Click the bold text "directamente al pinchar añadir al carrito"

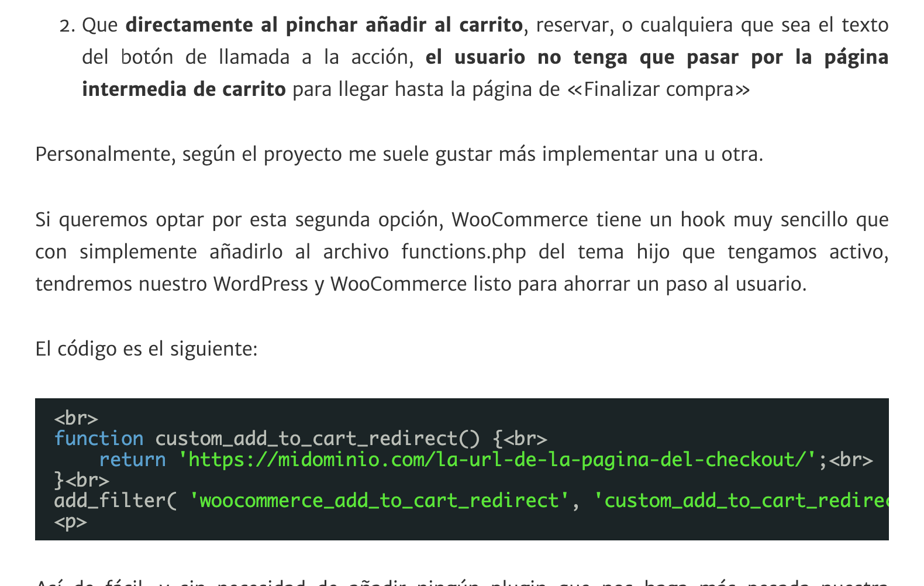[324, 25]
